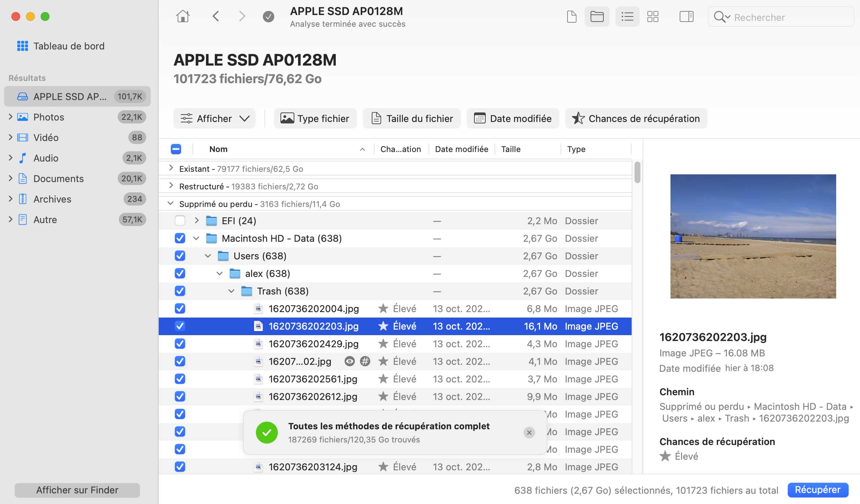Dismiss the recovery complete notification
Image resolution: width=860 pixels, height=504 pixels.
[529, 433]
